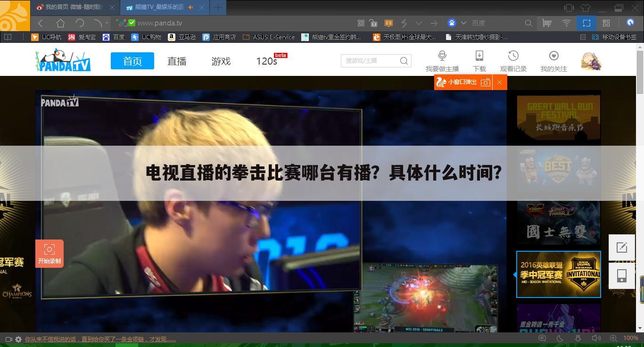644x347 pixels.
Task: Open the 亚马逊 bookmark
Action: [x=182, y=37]
